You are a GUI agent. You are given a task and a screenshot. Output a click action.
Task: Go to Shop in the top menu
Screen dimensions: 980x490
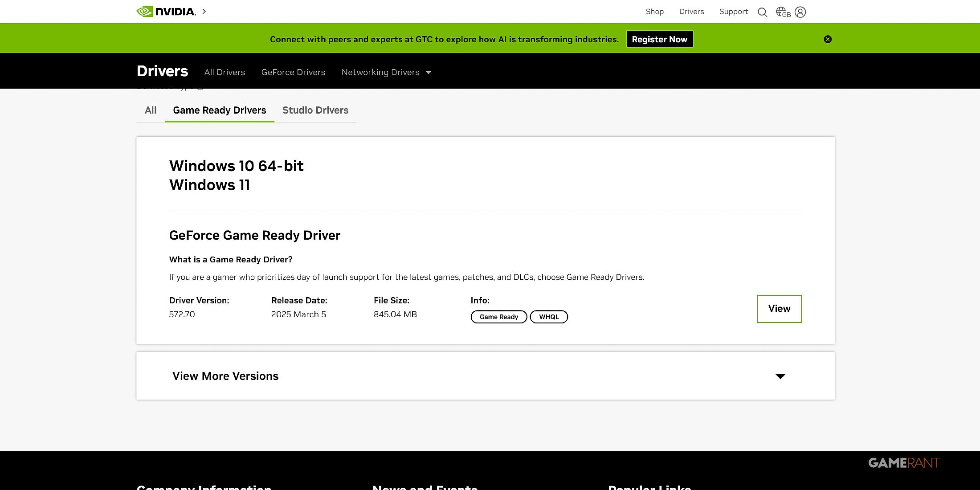654,12
